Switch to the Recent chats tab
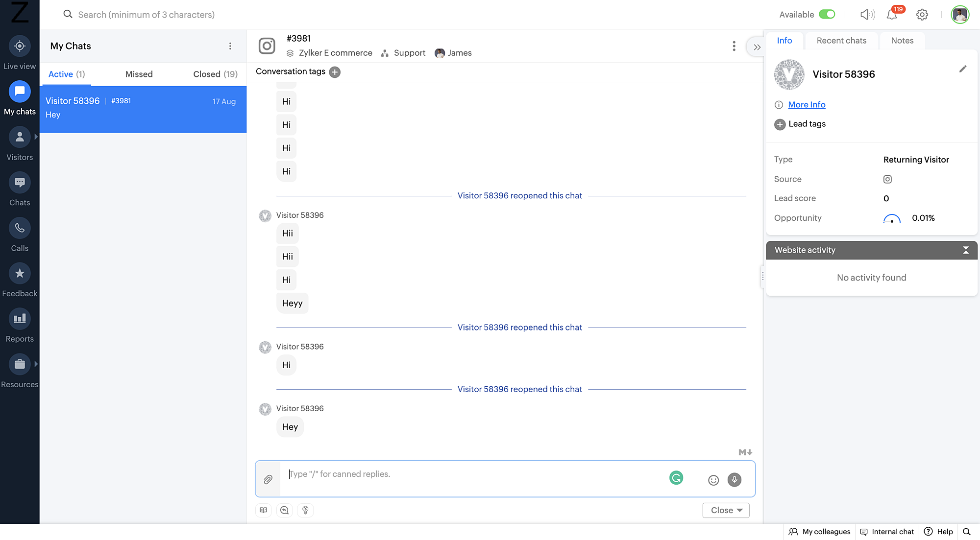This screenshot has height=540, width=980. click(841, 41)
